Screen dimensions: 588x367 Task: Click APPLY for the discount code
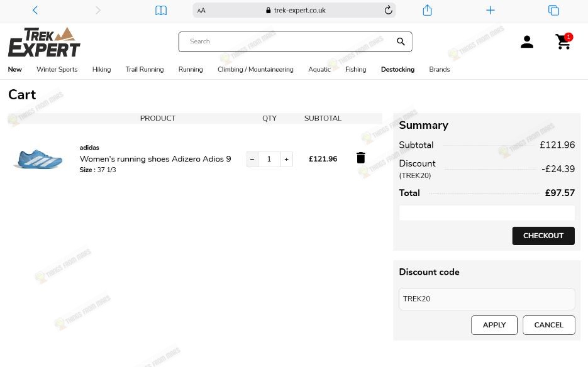tap(494, 325)
